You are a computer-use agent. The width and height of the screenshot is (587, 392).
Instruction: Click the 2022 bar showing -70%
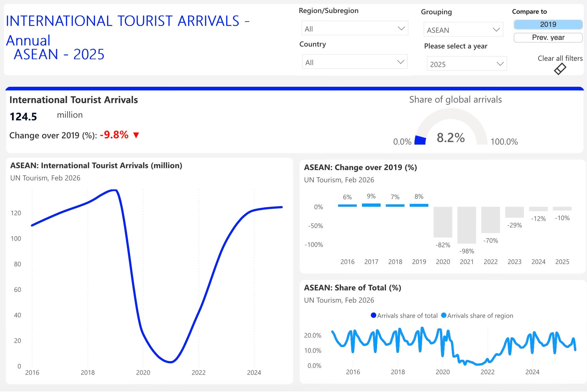coord(490,220)
